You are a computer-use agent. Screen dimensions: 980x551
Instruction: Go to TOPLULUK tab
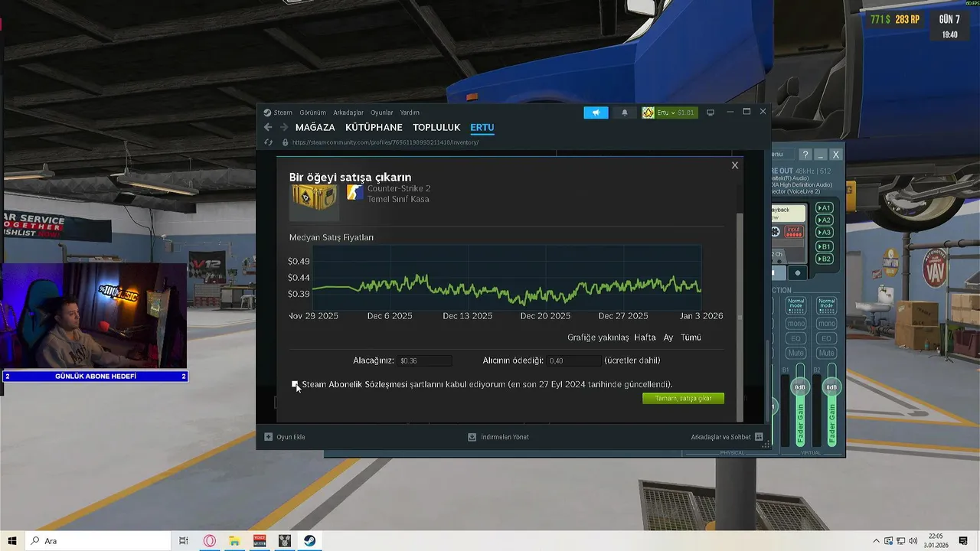coord(436,128)
